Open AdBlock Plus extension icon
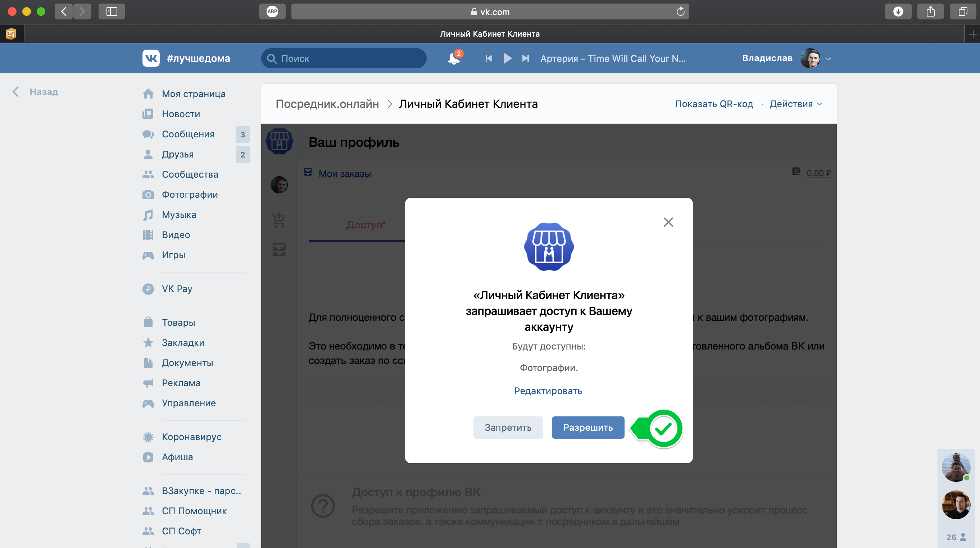Viewport: 980px width, 548px height. tap(272, 12)
